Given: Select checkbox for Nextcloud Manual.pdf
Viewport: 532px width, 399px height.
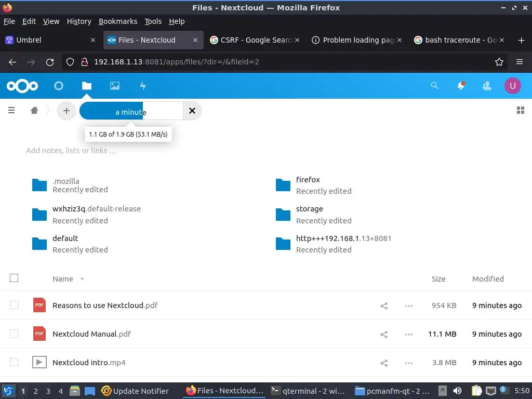Looking at the screenshot, I should 14,334.
